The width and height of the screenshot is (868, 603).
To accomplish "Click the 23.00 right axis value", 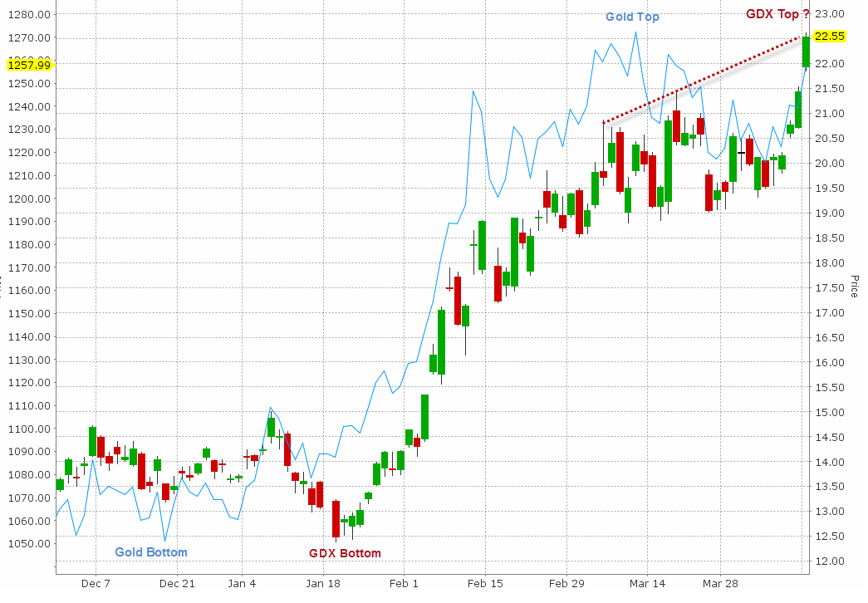I will [830, 14].
